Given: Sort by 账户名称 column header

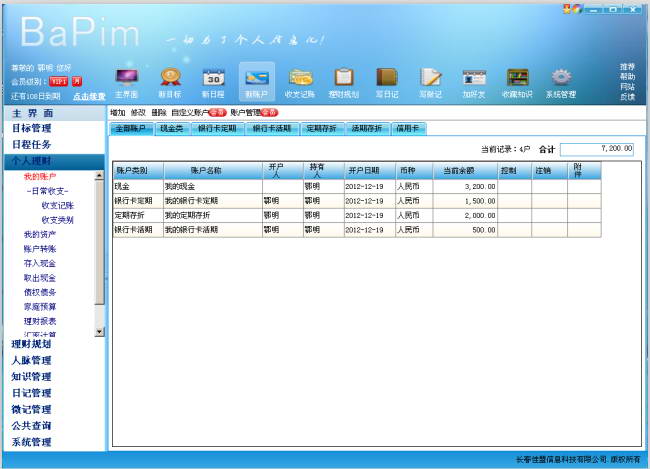Looking at the screenshot, I should click(x=213, y=170).
